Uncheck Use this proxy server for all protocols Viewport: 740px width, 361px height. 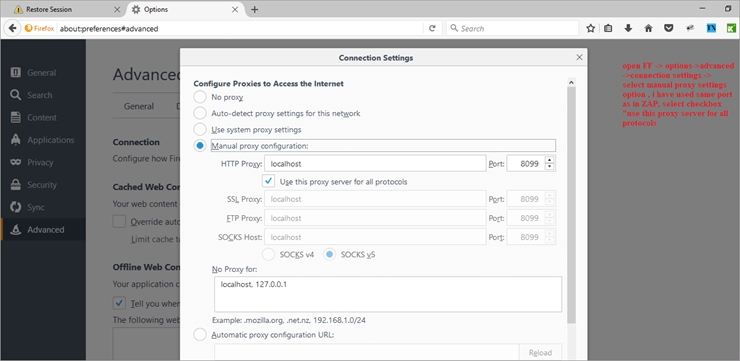(269, 181)
